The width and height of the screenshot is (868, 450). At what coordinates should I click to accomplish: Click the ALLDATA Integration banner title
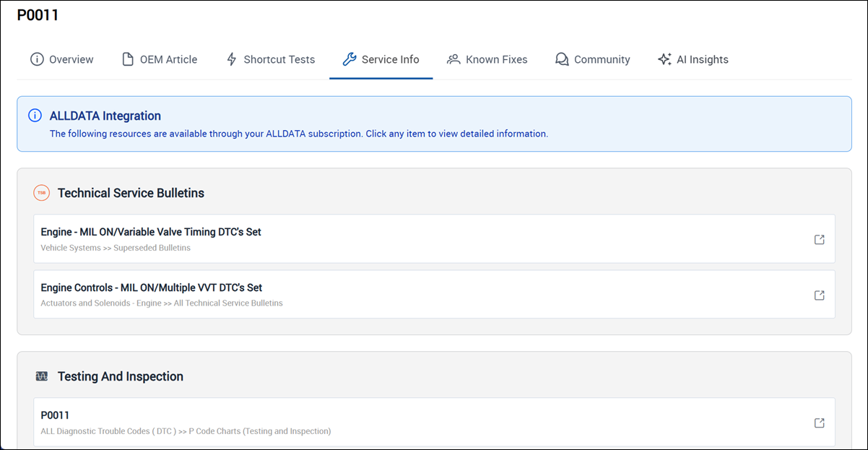105,116
